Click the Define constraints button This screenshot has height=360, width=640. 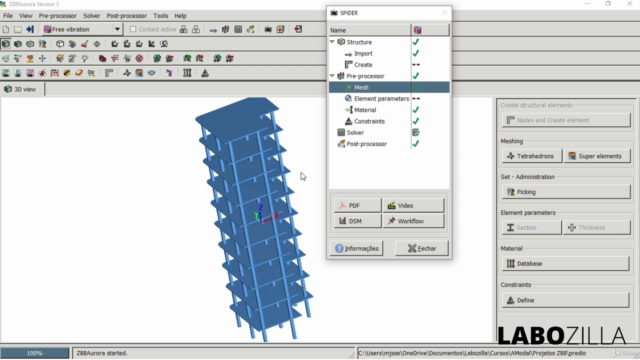point(566,300)
